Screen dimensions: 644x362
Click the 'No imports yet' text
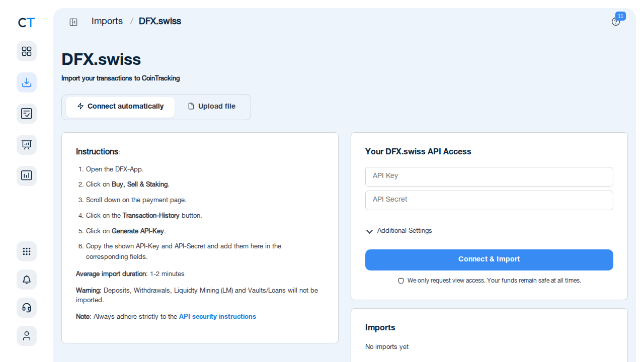387,347
